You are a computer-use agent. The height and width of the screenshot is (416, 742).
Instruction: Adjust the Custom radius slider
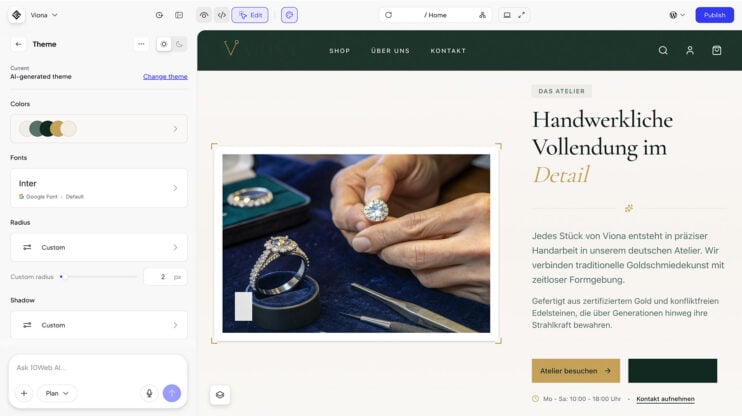98,277
